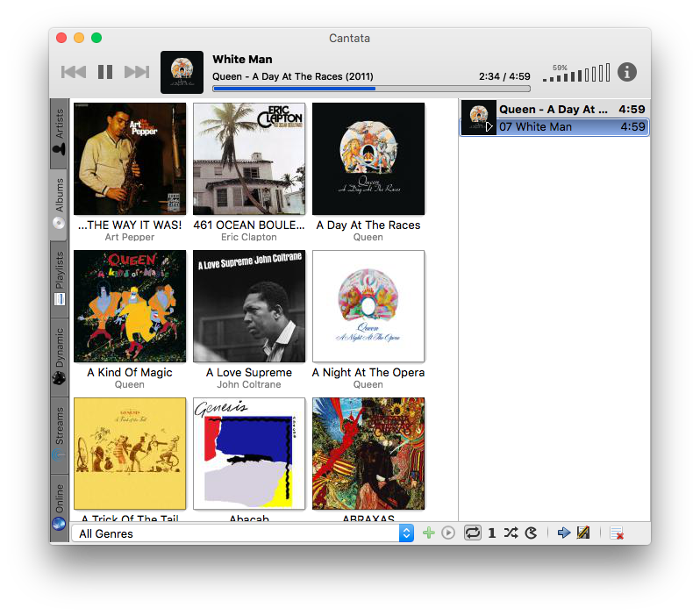Open the song information view
The image size is (700, 615).
[x=627, y=72]
